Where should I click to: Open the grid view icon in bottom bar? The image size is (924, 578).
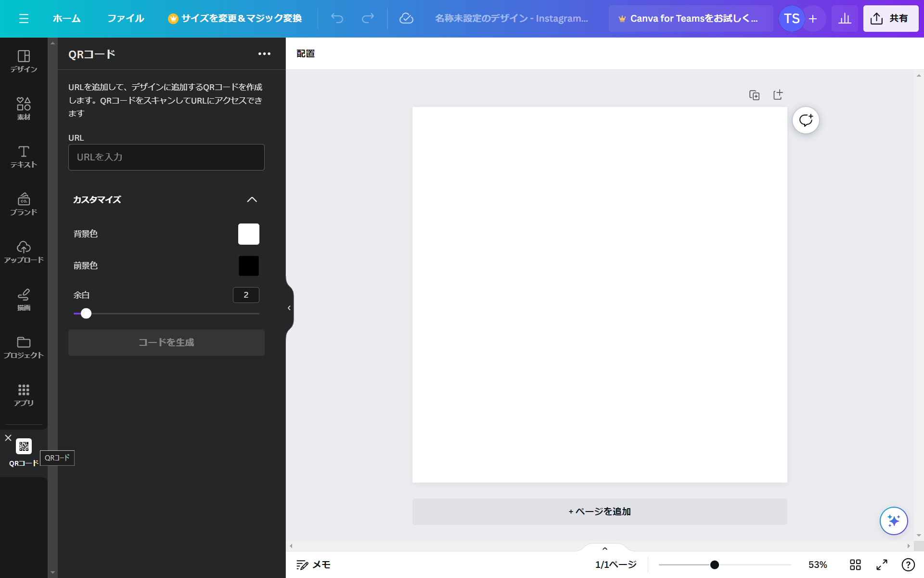[855, 565]
